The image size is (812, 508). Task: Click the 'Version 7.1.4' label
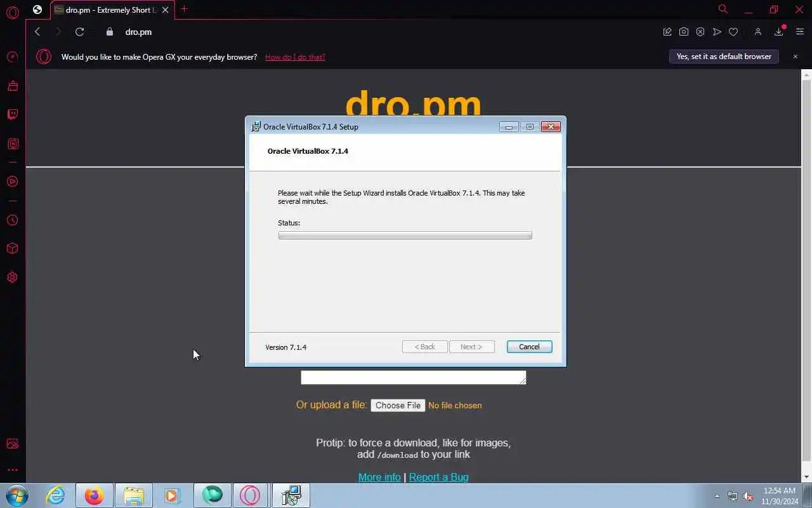coord(285,347)
